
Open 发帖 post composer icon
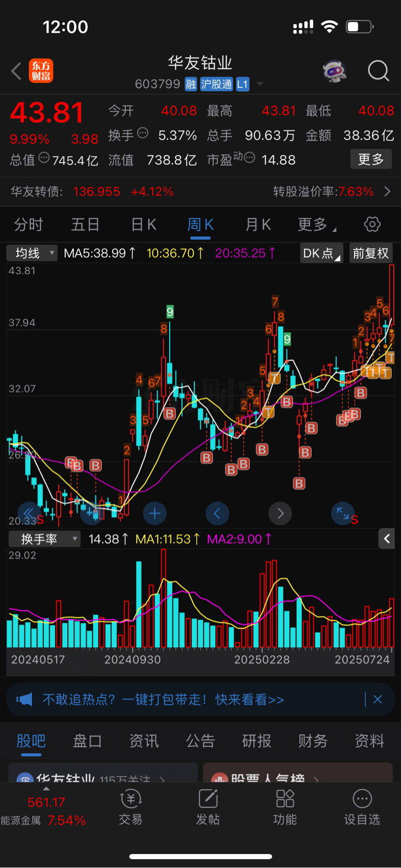[x=208, y=807]
